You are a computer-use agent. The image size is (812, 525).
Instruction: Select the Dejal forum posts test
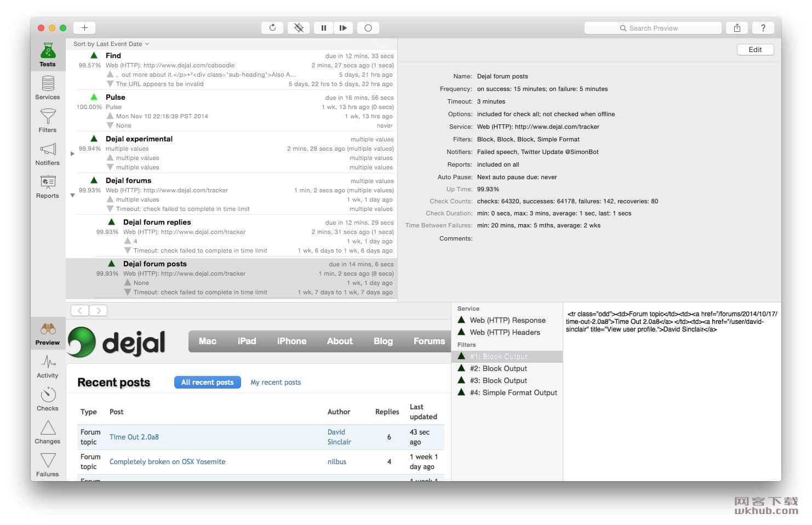coord(231,278)
